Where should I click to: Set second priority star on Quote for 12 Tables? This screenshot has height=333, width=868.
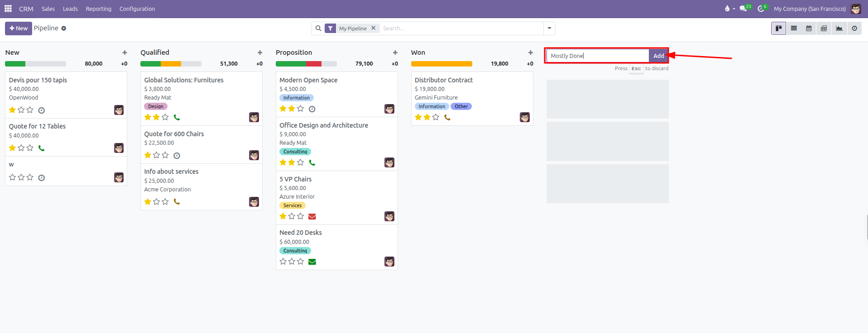tap(21, 148)
